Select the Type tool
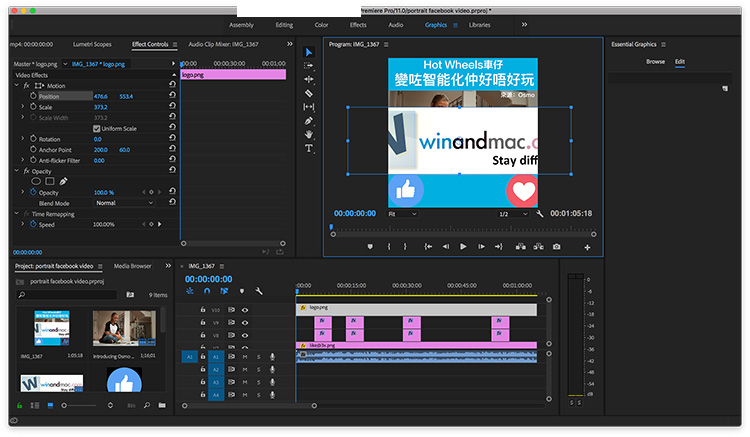The height and width of the screenshot is (437, 750). pos(309,148)
